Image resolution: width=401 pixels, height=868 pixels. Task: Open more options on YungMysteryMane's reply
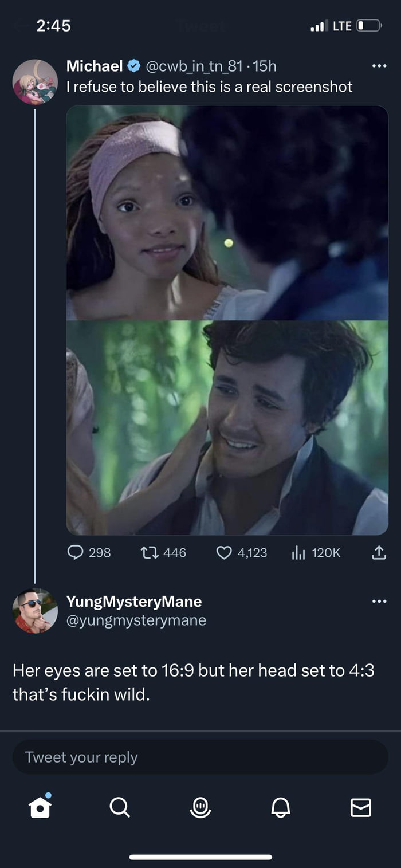[x=379, y=602]
